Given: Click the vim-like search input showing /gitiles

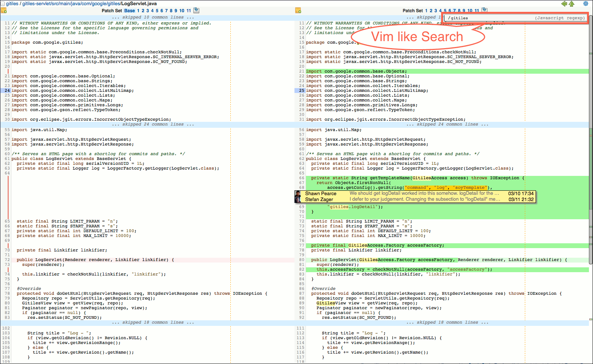Looking at the screenshot, I should point(515,18).
